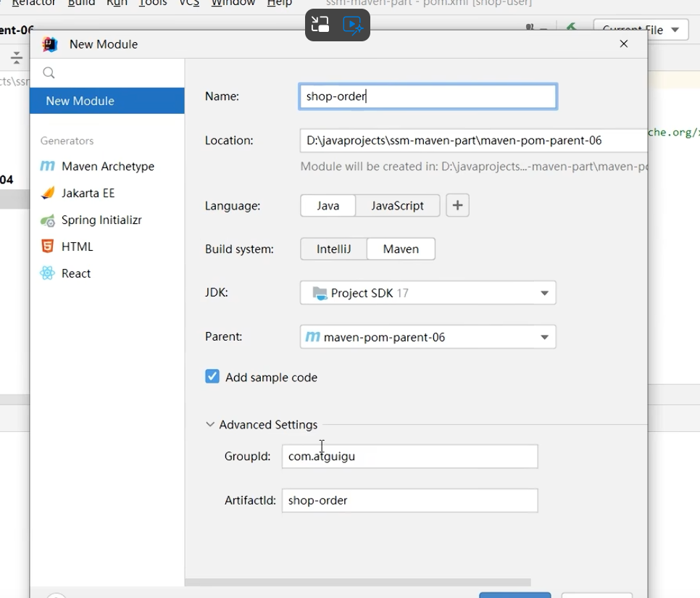Click the green build hammer icon
The image size is (700, 598).
(571, 27)
